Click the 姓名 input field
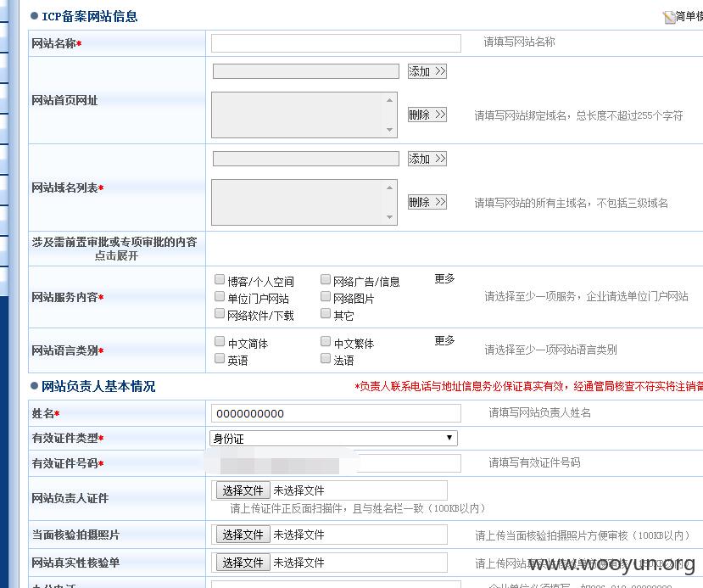 (x=336, y=413)
